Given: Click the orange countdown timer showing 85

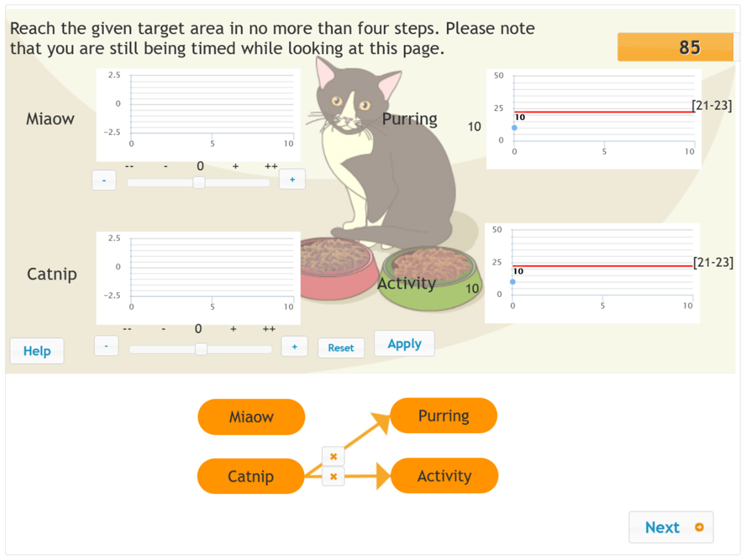Looking at the screenshot, I should (676, 48).
